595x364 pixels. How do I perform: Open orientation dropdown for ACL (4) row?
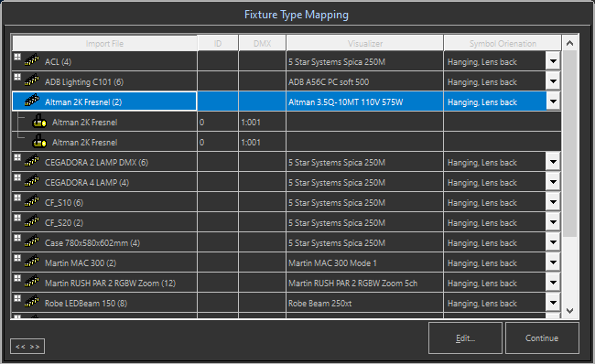pyautogui.click(x=553, y=61)
